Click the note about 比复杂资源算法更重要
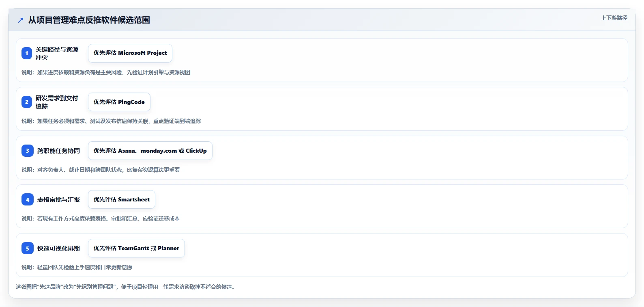The image size is (644, 307). [101, 170]
